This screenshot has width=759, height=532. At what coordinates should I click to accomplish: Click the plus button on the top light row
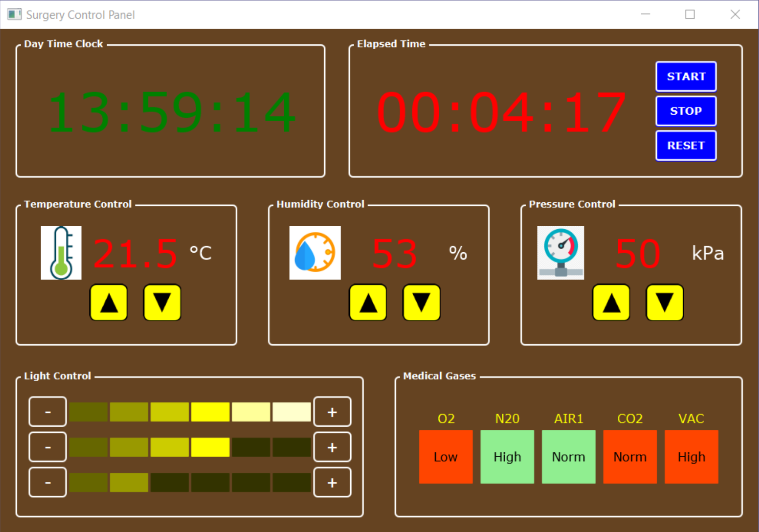[332, 412]
